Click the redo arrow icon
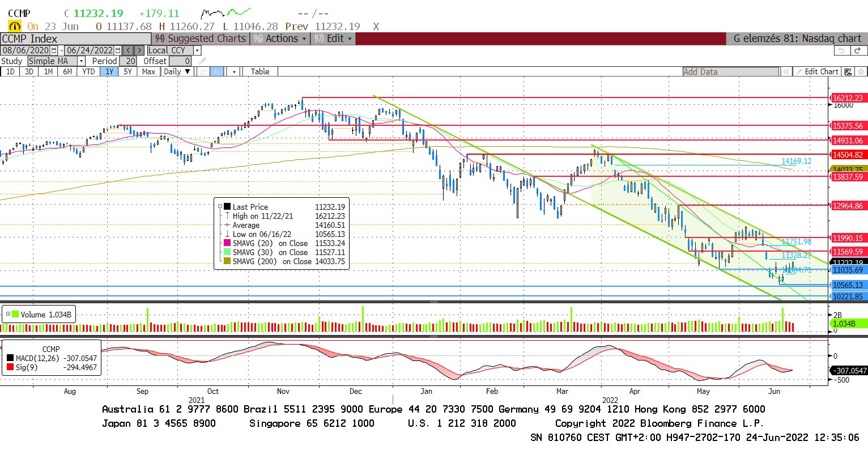This screenshot has height=454, width=868. (858, 50)
